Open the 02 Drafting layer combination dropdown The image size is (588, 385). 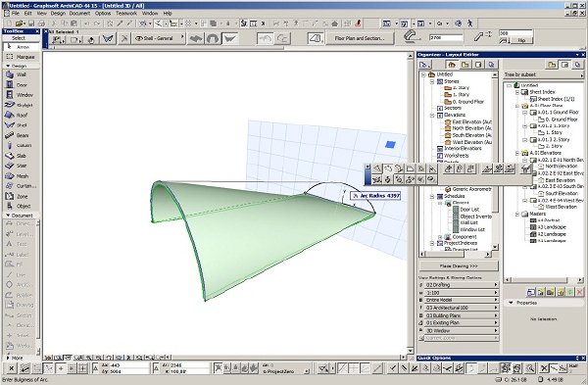[x=462, y=285]
